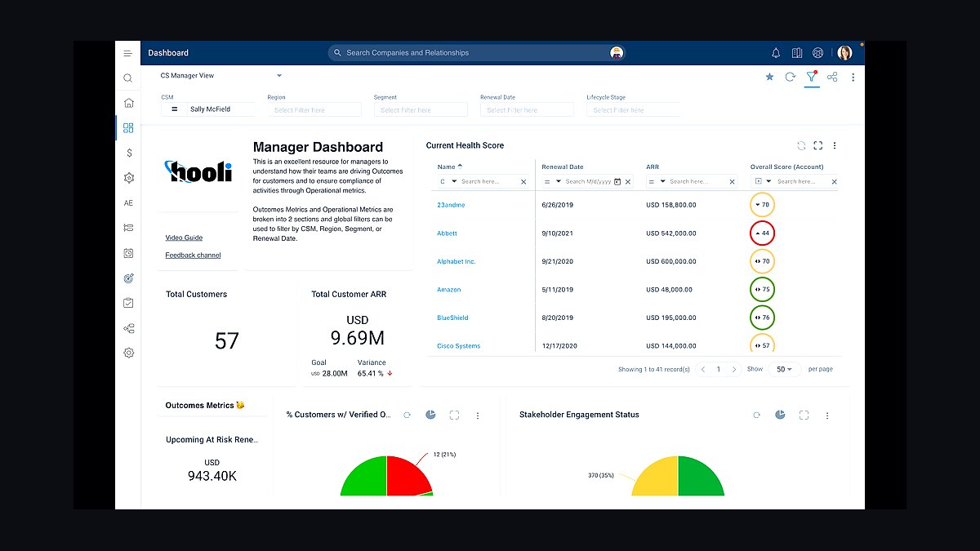Viewport: 980px width, 551px height.
Task: Expand Current Health Score to fullscreen
Action: (818, 145)
